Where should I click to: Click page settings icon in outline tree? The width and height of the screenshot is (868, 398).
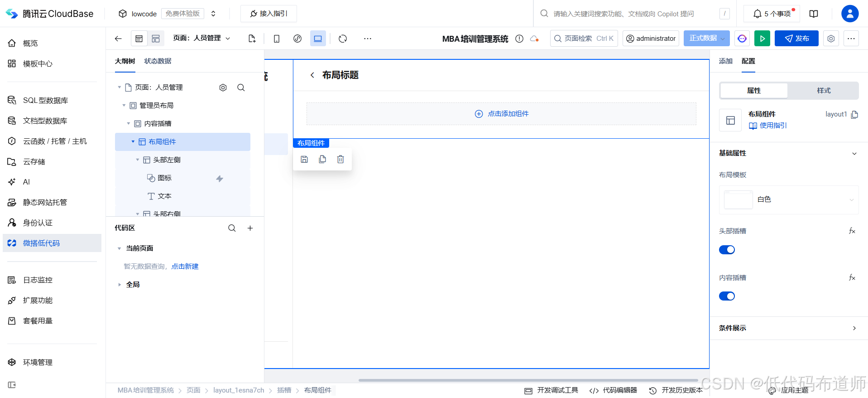223,87
